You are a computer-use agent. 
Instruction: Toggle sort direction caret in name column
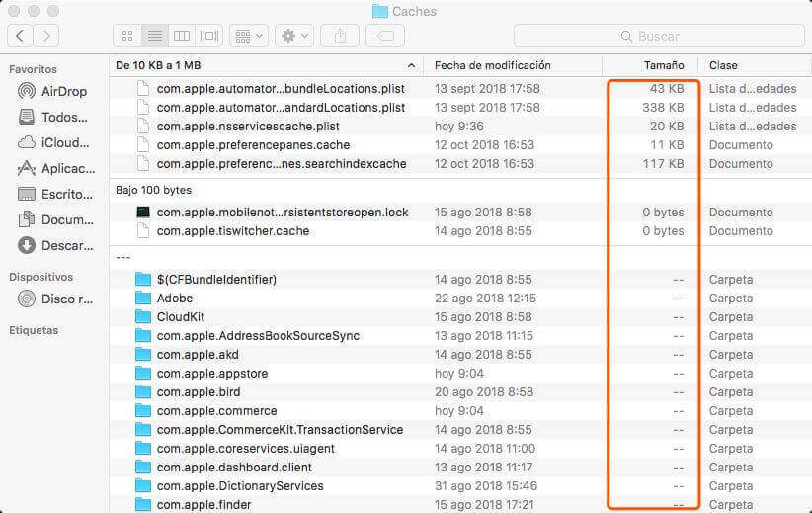(x=412, y=65)
